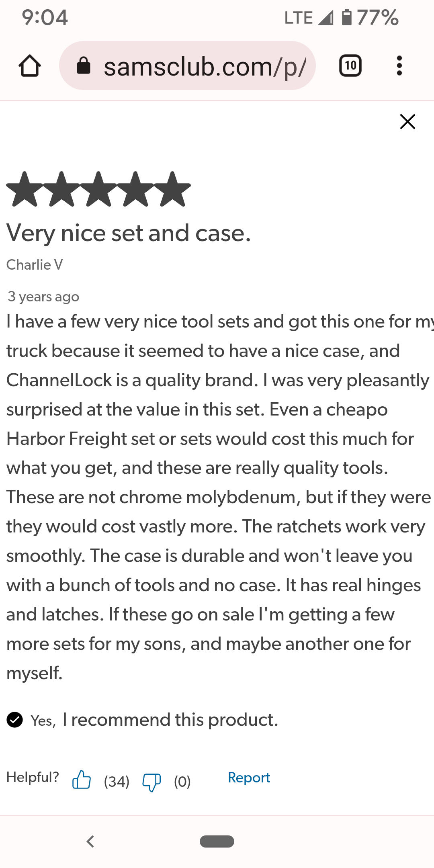434x868 pixels.
Task: Tap the (34) helpful vote count
Action: (117, 782)
